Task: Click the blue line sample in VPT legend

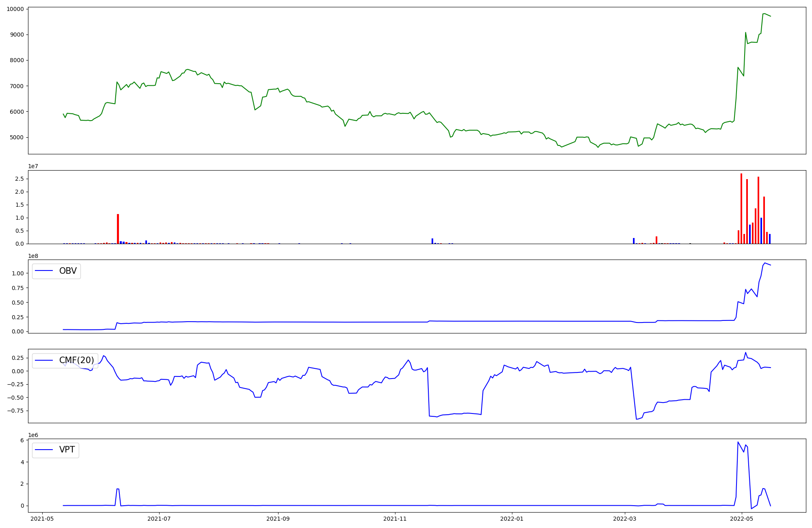Action: pyautogui.click(x=44, y=450)
